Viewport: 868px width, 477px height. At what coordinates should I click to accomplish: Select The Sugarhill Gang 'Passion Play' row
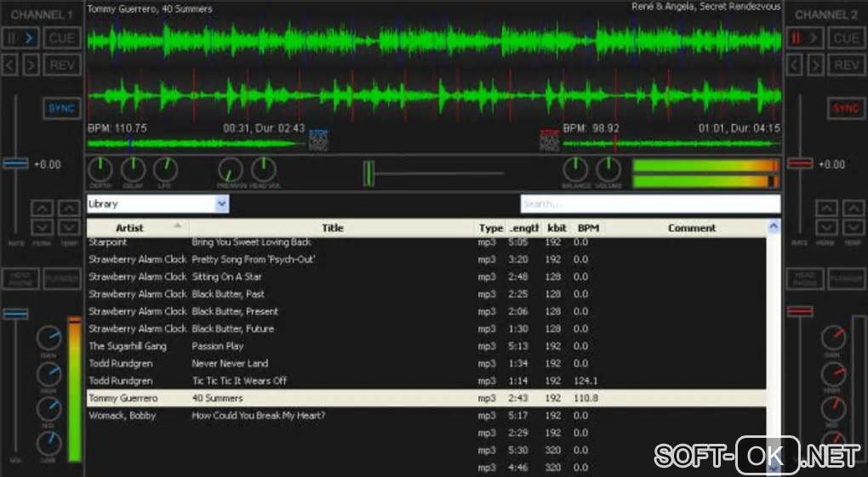[x=426, y=346]
